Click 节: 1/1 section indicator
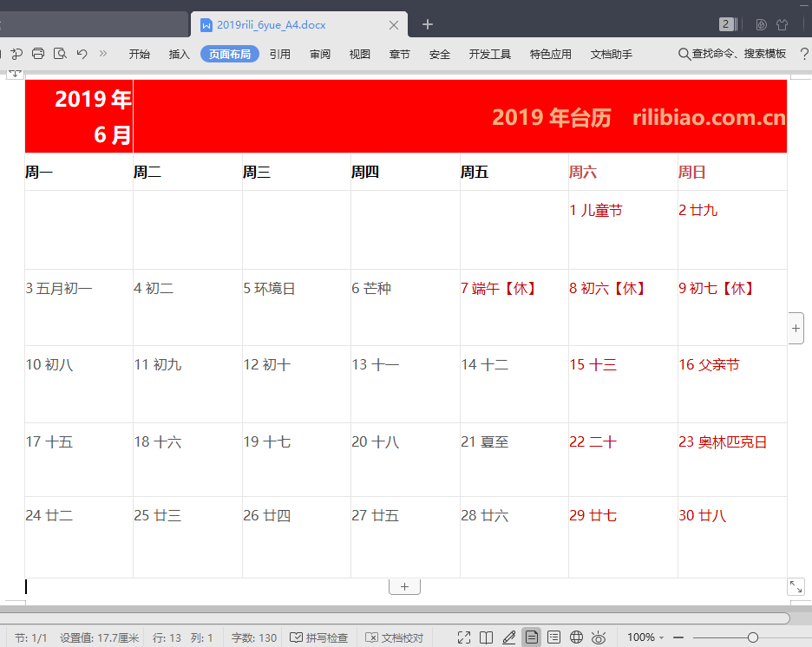The width and height of the screenshot is (812, 647). pos(31,638)
